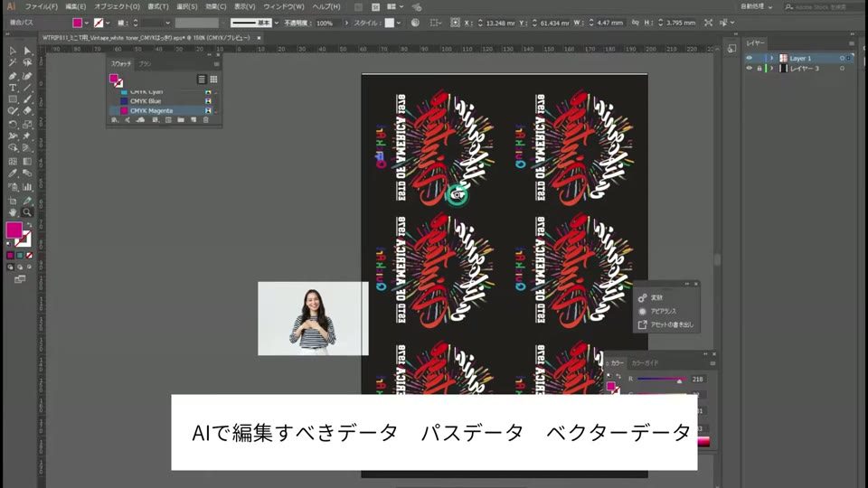The width and height of the screenshot is (868, 488).
Task: Select the Lasso tool
Action: (x=27, y=63)
